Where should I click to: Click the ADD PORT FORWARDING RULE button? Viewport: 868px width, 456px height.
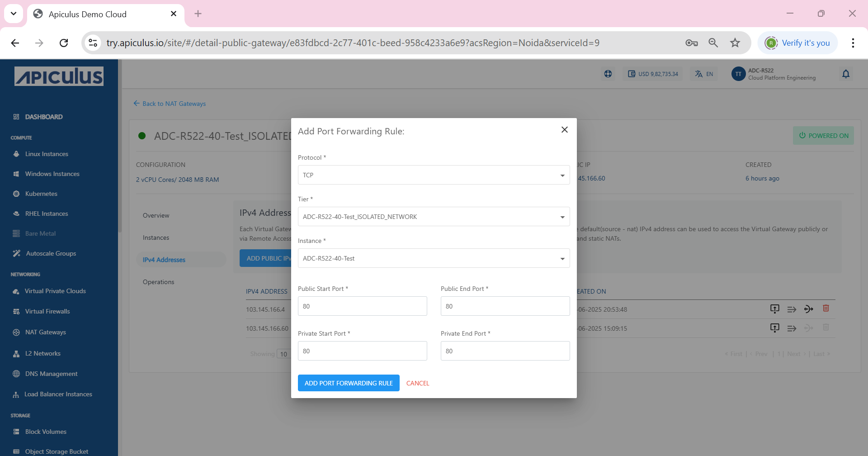(x=348, y=383)
